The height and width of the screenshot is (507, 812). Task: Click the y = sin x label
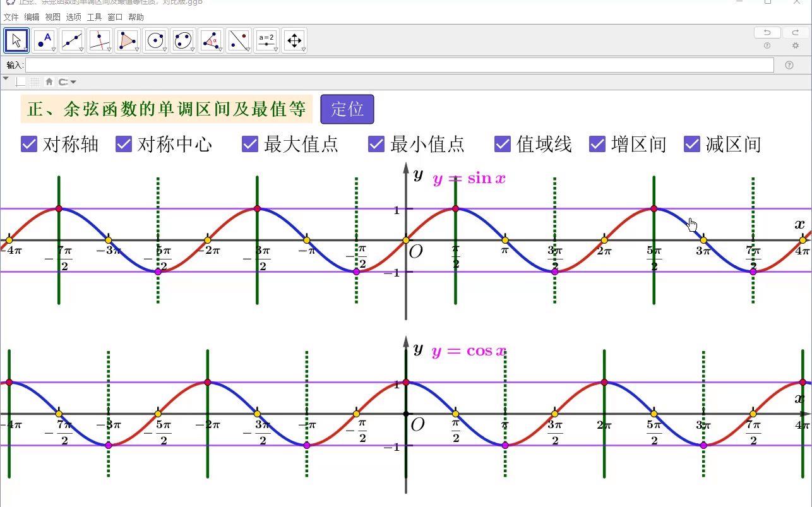tap(469, 179)
